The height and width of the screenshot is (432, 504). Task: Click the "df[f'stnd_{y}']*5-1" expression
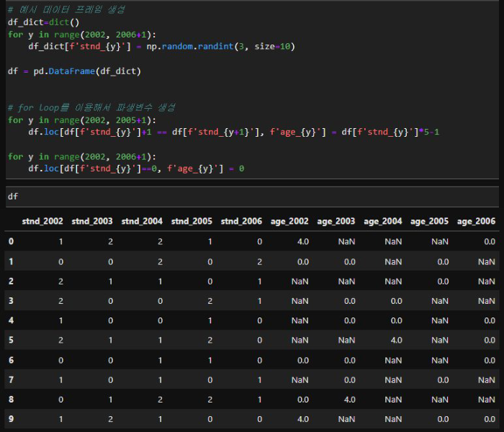pos(390,132)
